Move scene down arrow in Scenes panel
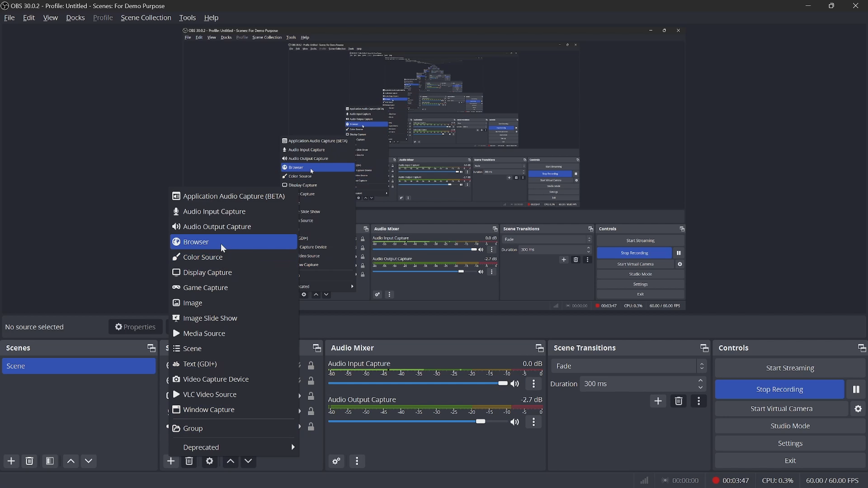 pos(89,461)
